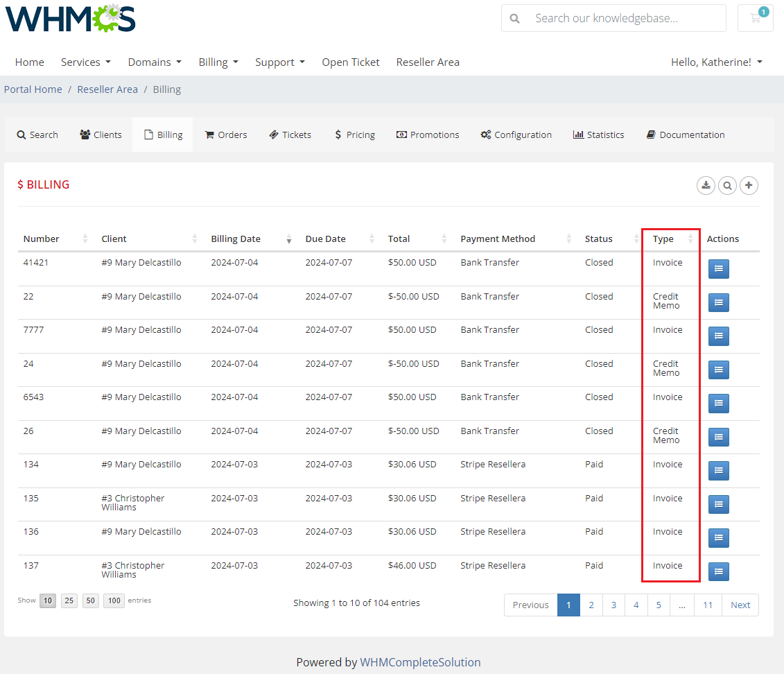The width and height of the screenshot is (784, 674).
Task: Open actions button for invoice 41421
Action: click(x=719, y=268)
